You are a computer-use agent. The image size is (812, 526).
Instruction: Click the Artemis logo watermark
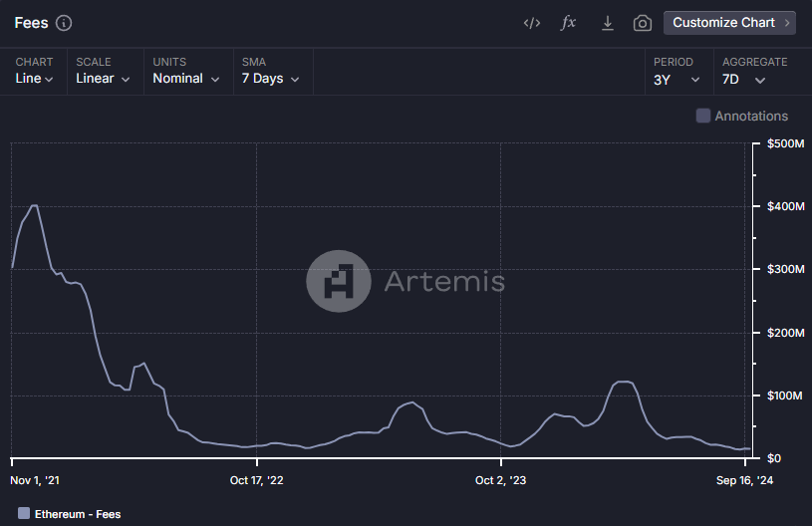(338, 282)
